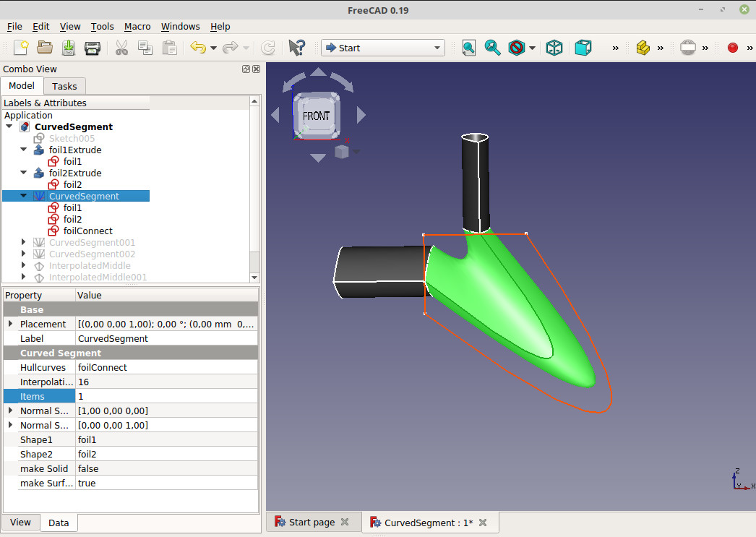The height and width of the screenshot is (537, 756).
Task: Edit the Label value CurvedSegment field
Action: point(167,338)
